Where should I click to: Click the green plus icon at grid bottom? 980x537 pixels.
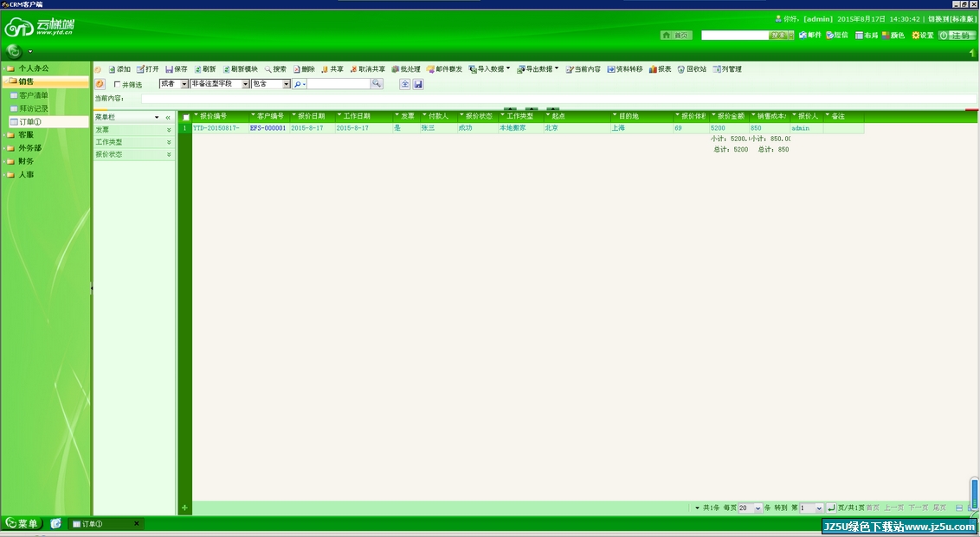click(184, 508)
